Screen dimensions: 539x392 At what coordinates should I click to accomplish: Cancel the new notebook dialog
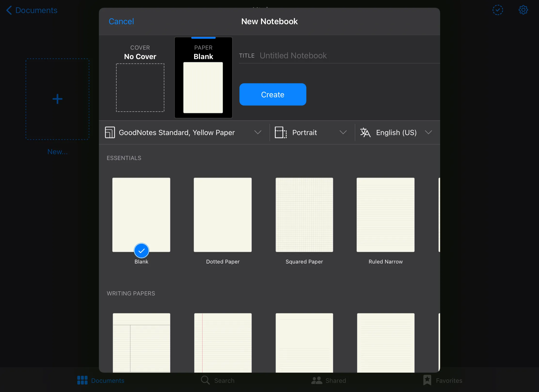pyautogui.click(x=121, y=21)
